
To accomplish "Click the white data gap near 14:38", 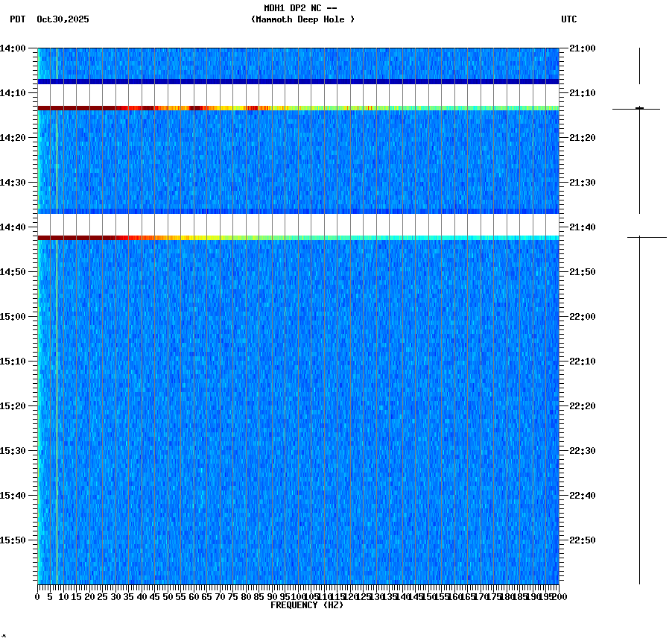I will pyautogui.click(x=298, y=222).
